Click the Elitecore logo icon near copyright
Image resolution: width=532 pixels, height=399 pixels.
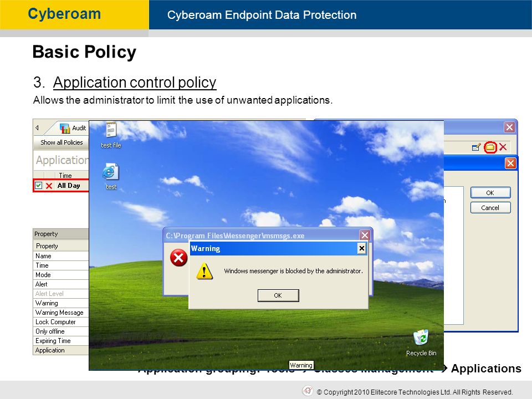(x=308, y=391)
